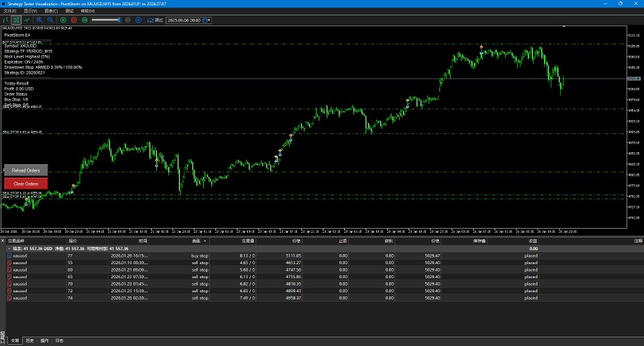The width and height of the screenshot is (644, 346).
Task: Select the price cell '4653.27'
Action: 293,263
